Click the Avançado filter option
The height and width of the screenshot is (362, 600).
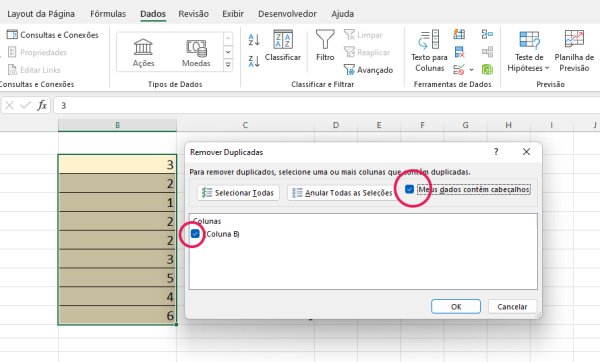[x=368, y=70]
